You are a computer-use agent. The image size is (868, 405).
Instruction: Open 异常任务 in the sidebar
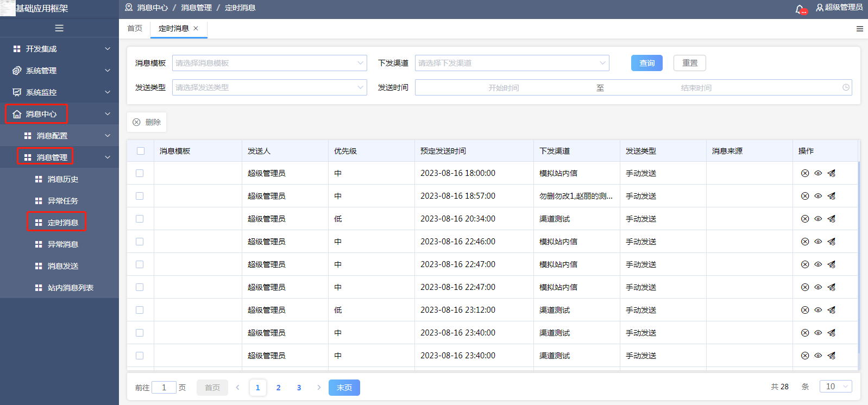pos(63,201)
